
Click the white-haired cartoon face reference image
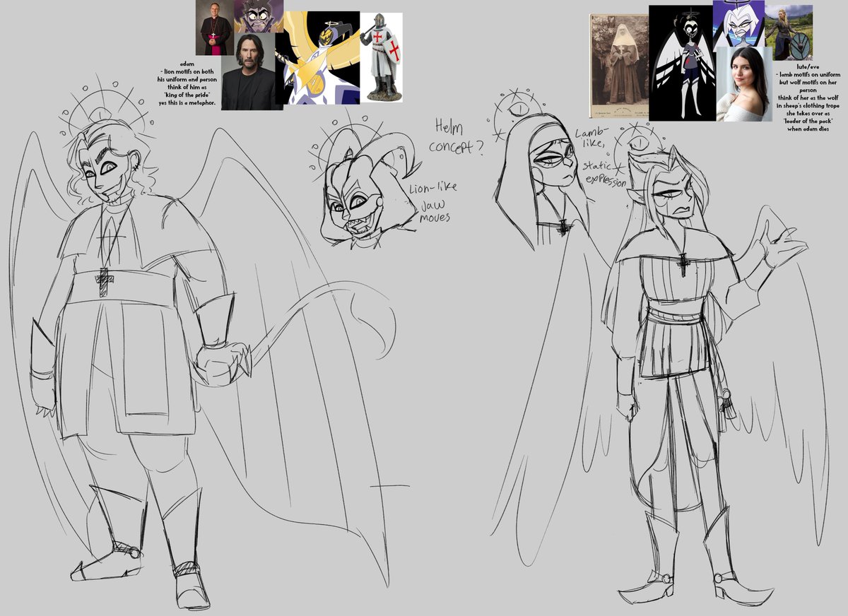[x=738, y=24]
